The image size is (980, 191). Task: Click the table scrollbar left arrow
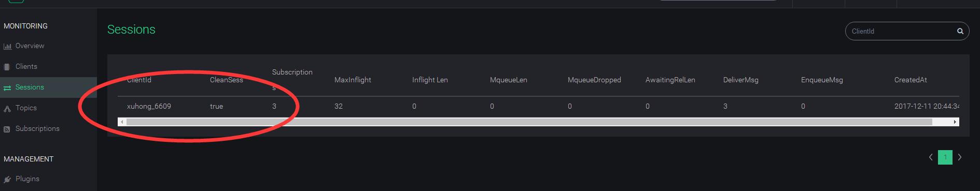122,122
